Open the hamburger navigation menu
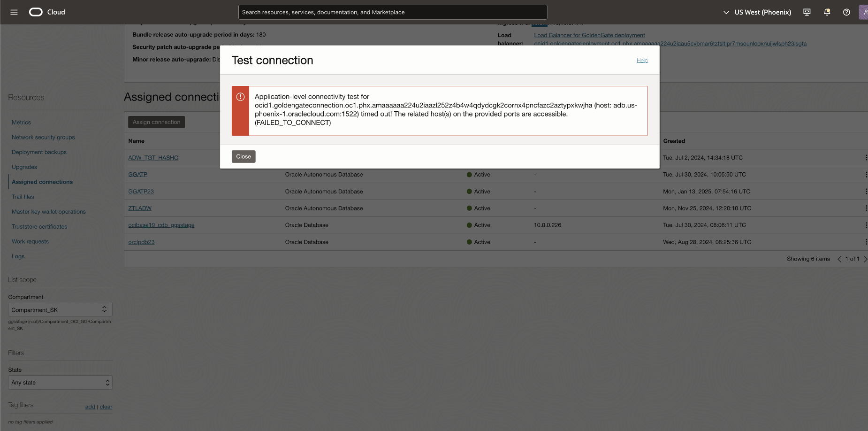The width and height of the screenshot is (868, 431). click(x=14, y=12)
